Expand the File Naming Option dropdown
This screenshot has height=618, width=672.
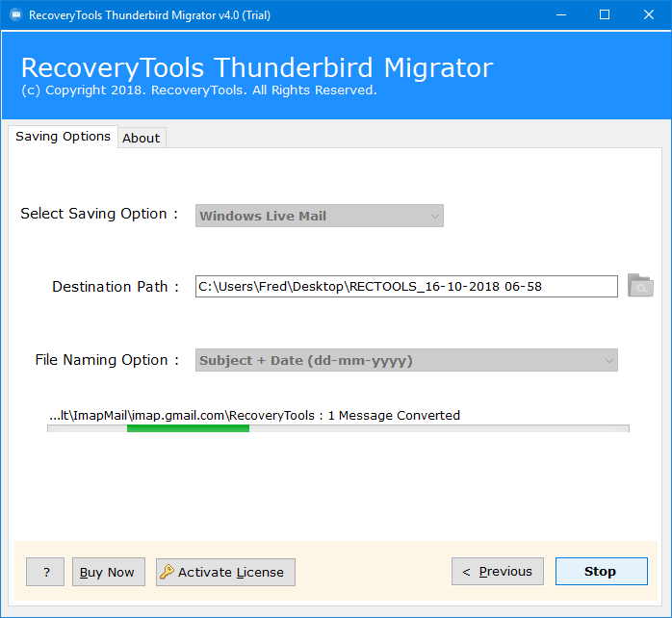[406, 360]
